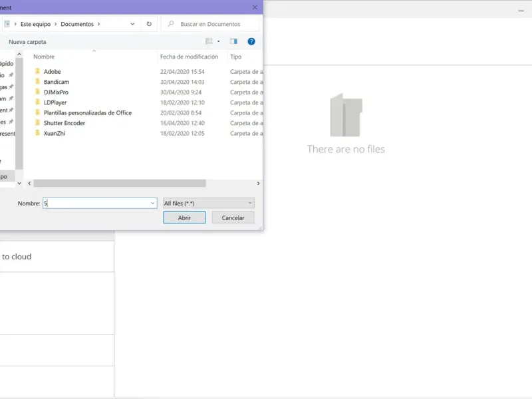Open the Nombre filename dropdown

coord(153,203)
